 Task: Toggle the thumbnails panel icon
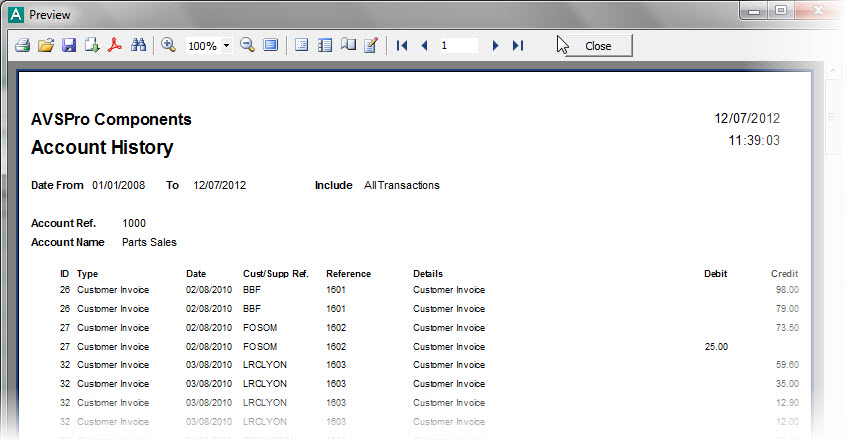pyautogui.click(x=325, y=46)
